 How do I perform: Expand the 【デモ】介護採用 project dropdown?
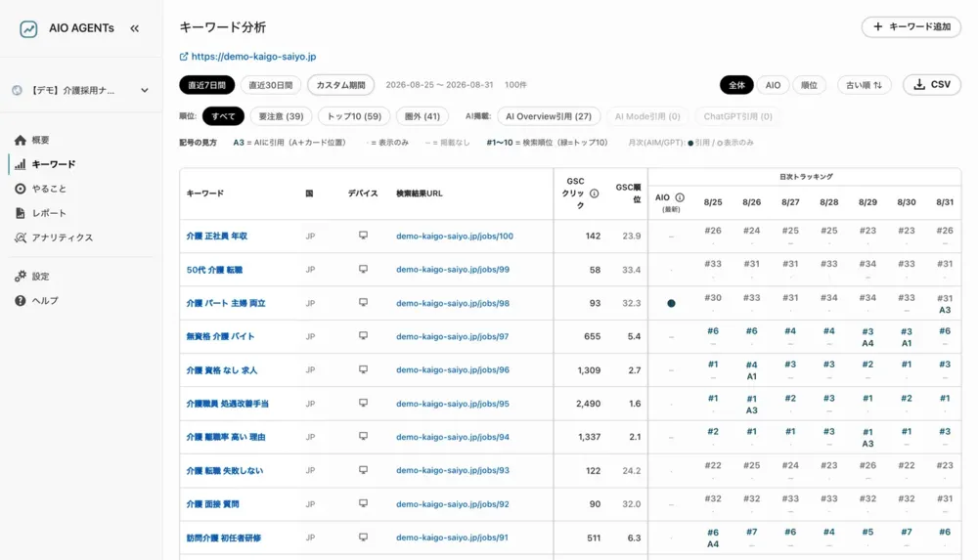click(x=81, y=91)
